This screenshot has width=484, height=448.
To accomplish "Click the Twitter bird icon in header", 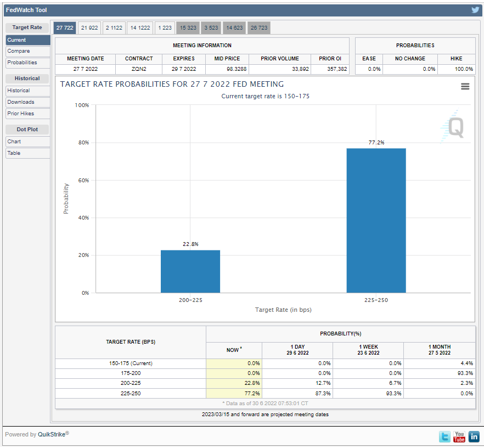I will 475,10.
